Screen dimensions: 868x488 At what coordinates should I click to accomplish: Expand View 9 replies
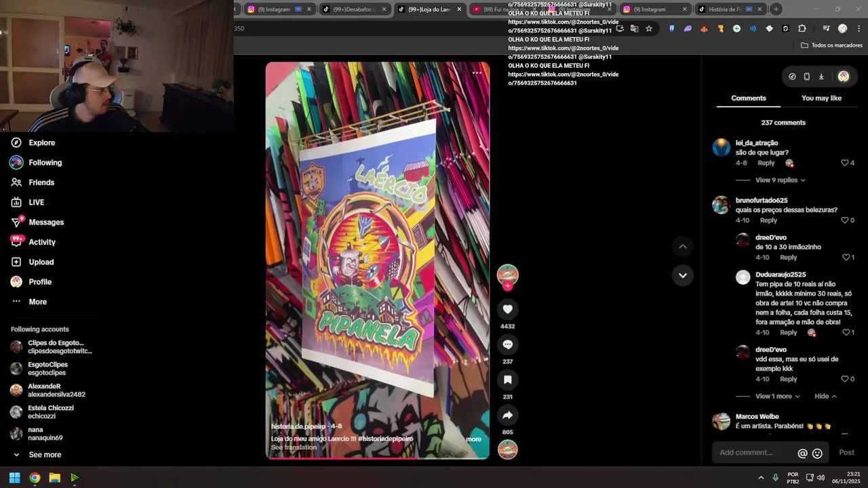coord(781,180)
